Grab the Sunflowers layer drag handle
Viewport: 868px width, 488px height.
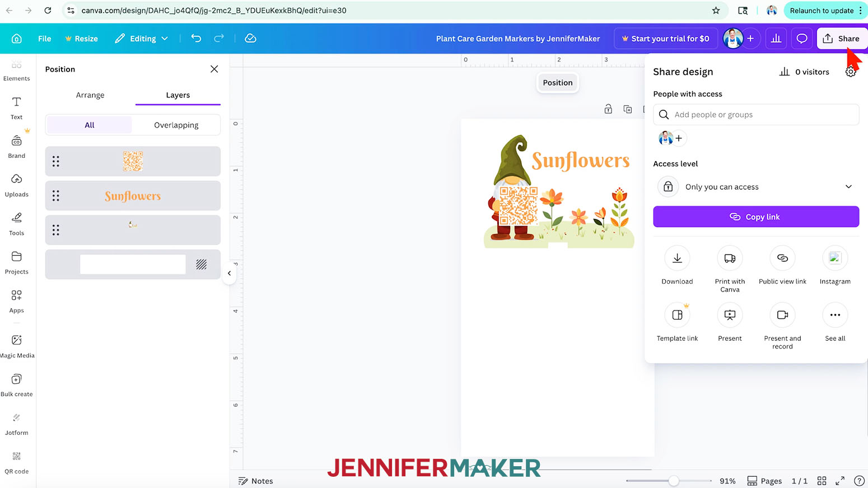coord(56,196)
